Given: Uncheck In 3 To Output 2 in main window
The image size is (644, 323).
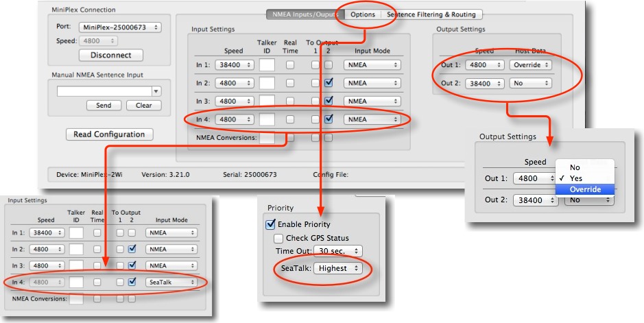Looking at the screenshot, I should pos(328,101).
